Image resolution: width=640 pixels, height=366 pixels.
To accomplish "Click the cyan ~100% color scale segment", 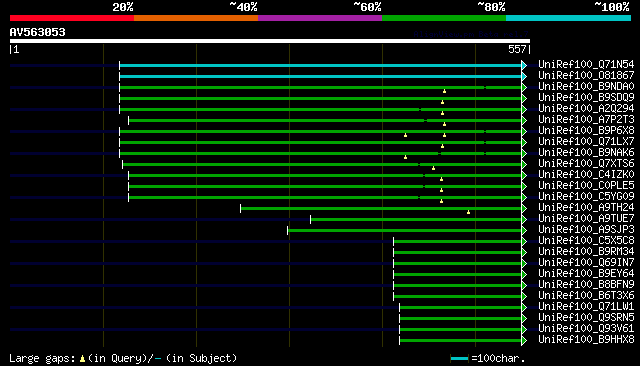I will [568, 18].
